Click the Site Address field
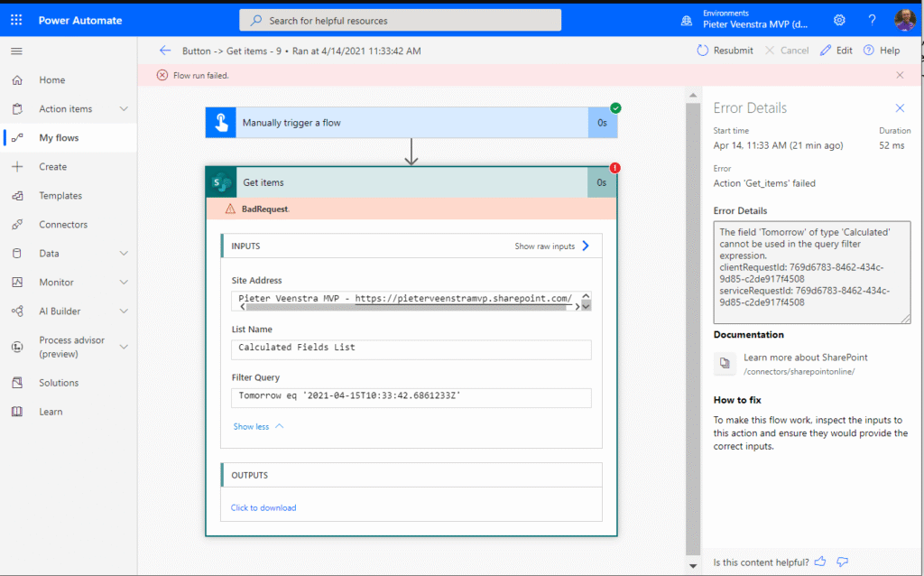The height and width of the screenshot is (576, 924). click(411, 301)
